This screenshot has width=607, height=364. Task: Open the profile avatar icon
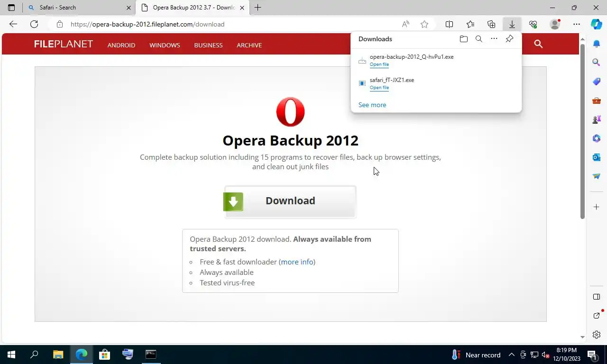click(554, 24)
